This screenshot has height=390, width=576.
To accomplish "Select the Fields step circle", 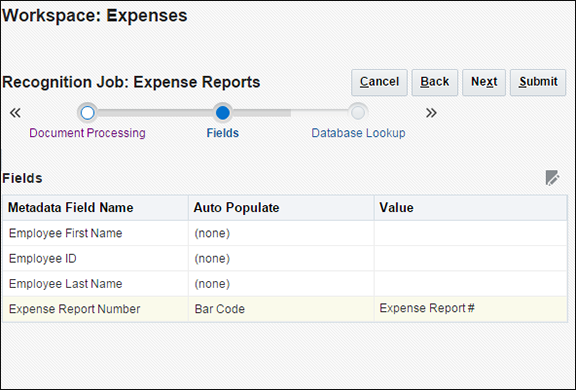I will click(x=223, y=113).
